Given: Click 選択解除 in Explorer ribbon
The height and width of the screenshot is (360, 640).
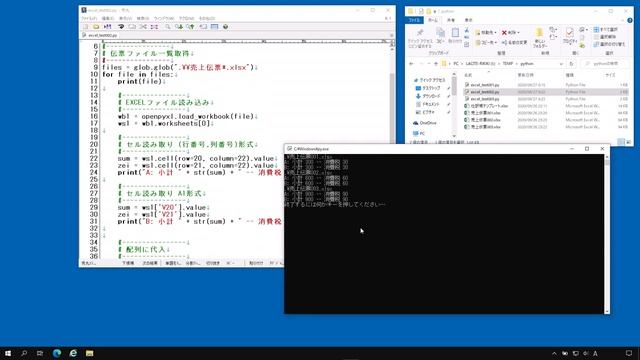Looking at the screenshot, I should tap(605, 37).
